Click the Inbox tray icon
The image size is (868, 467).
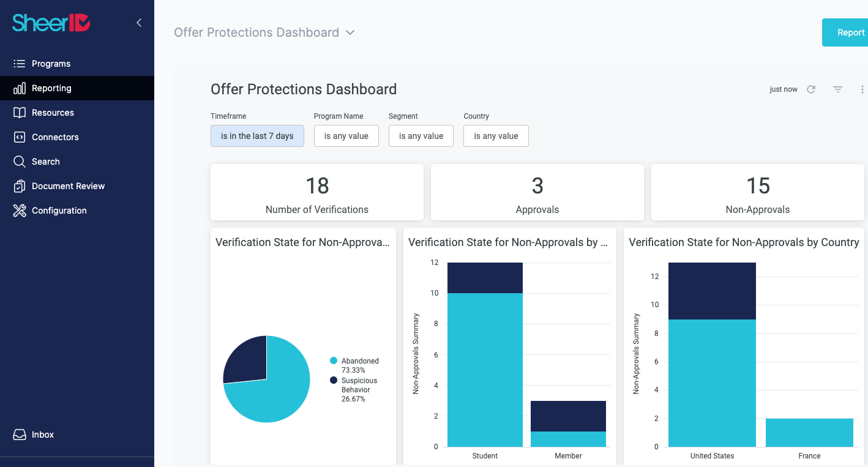coord(20,435)
